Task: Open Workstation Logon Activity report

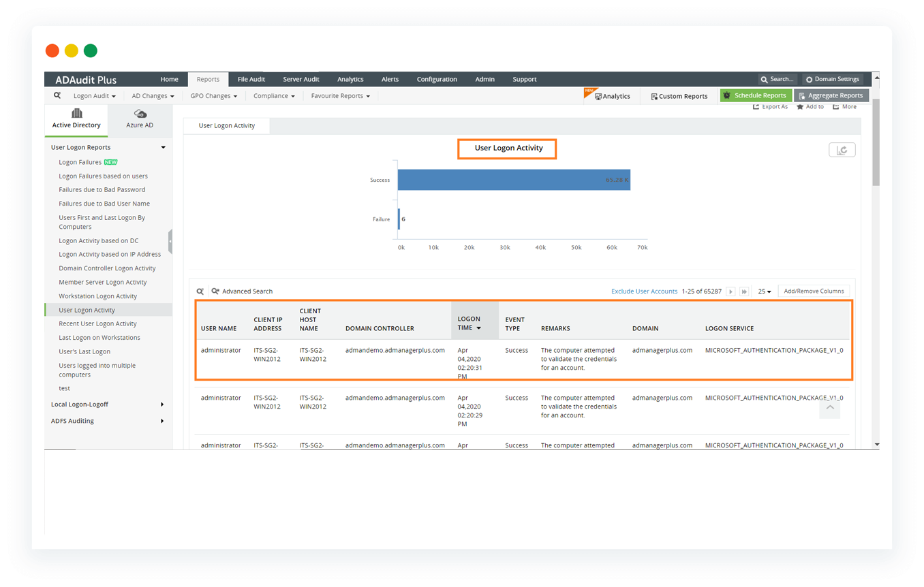Action: pyautogui.click(x=97, y=296)
